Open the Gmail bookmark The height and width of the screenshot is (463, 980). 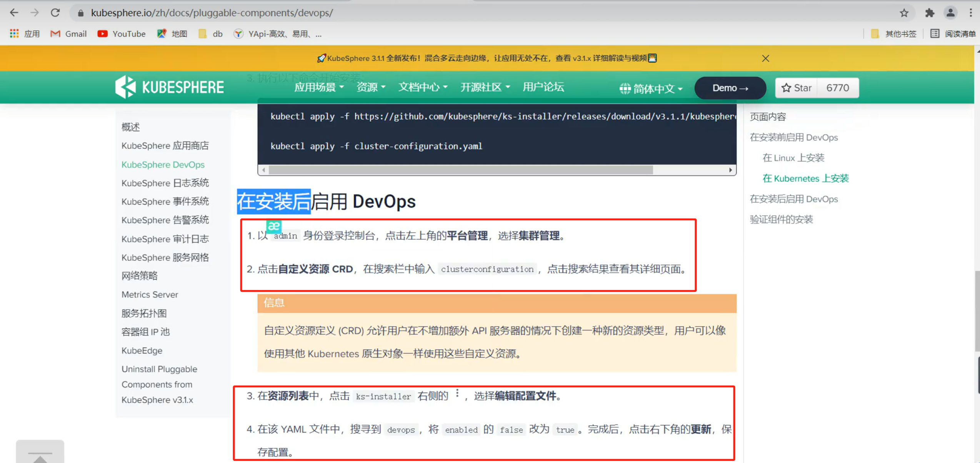click(x=68, y=34)
